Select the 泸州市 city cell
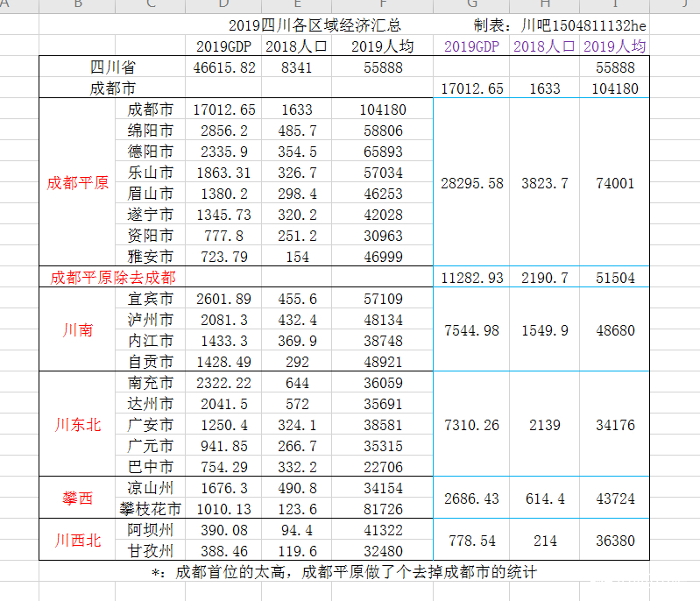Image resolution: width=700 pixels, height=601 pixels. (x=151, y=319)
